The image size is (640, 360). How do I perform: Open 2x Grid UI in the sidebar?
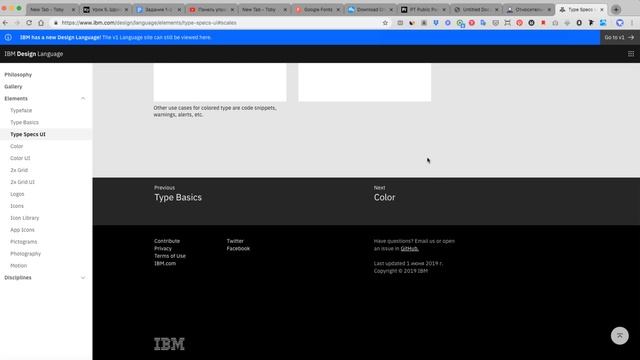click(x=22, y=182)
